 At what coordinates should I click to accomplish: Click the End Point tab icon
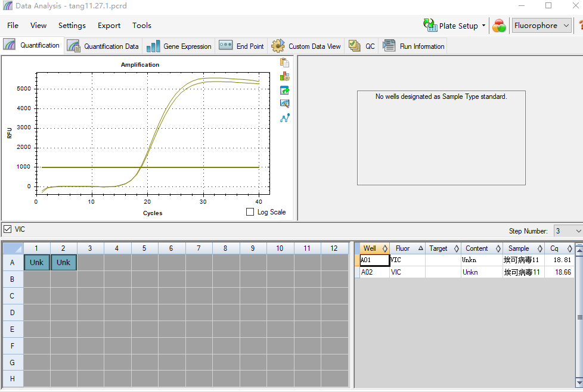pos(226,45)
